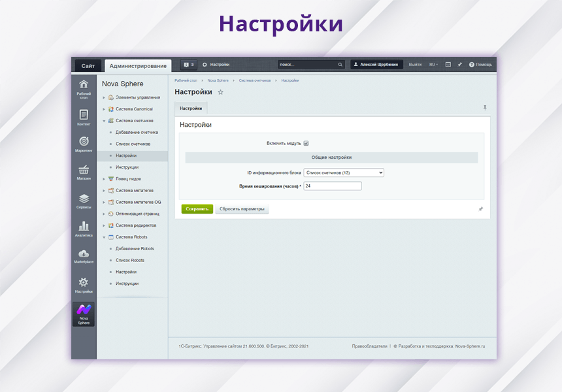
Task: Click the поиск search field
Action: [307, 65]
